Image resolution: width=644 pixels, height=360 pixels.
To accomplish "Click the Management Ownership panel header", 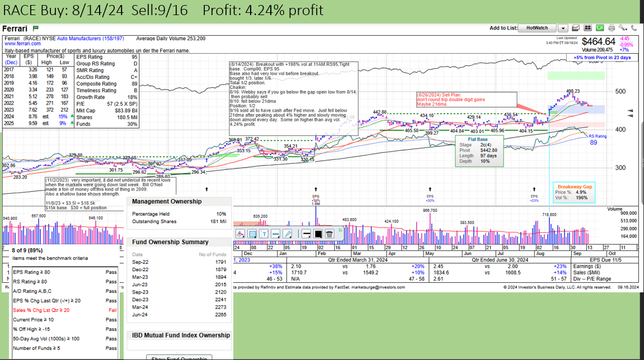I will (x=179, y=202).
